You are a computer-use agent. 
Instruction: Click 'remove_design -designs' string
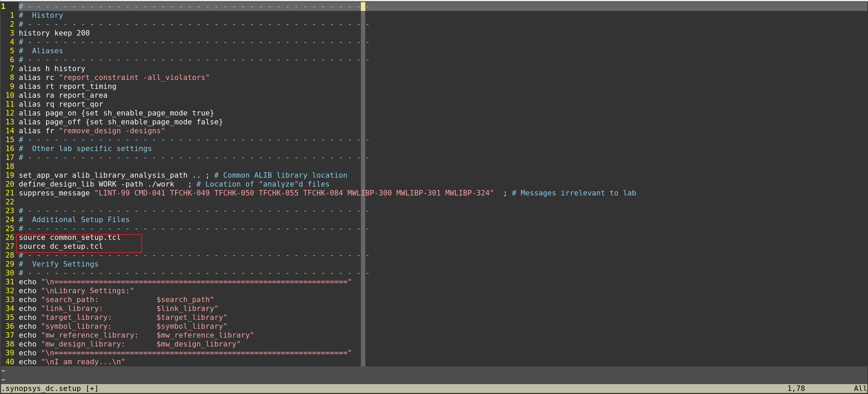point(112,131)
